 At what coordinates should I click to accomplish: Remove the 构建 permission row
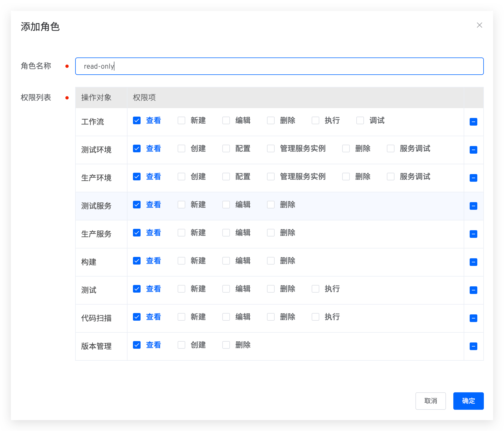click(x=473, y=262)
